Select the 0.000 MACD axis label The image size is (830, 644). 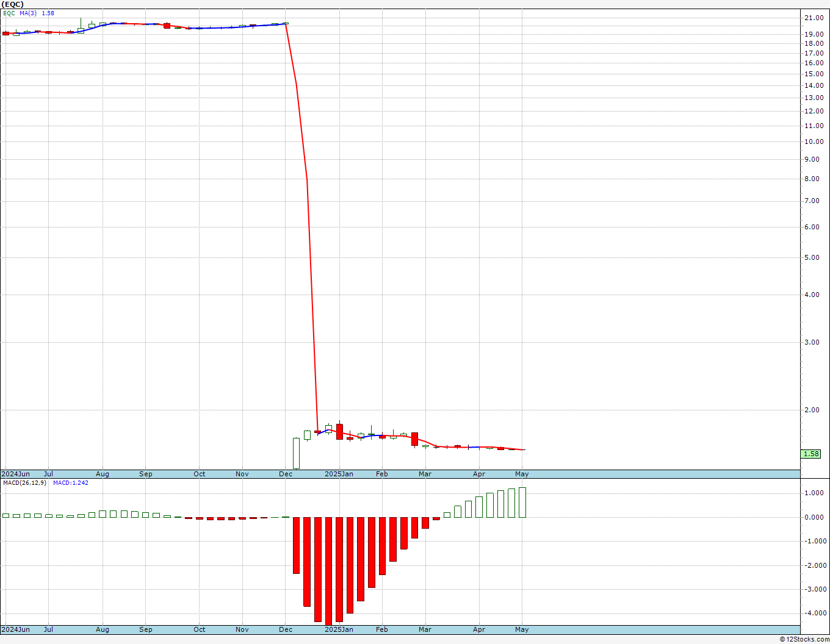pos(814,517)
